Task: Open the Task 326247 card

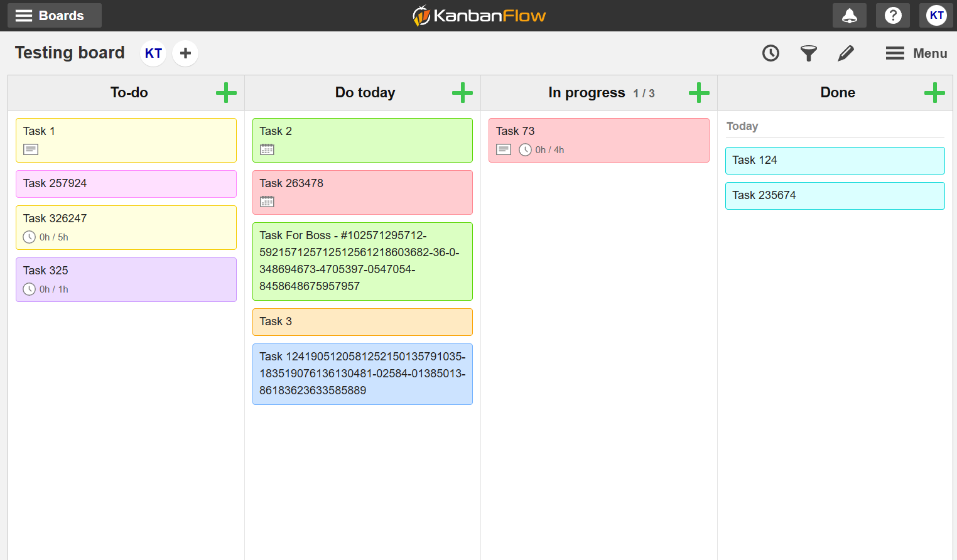Action: pyautogui.click(x=126, y=227)
